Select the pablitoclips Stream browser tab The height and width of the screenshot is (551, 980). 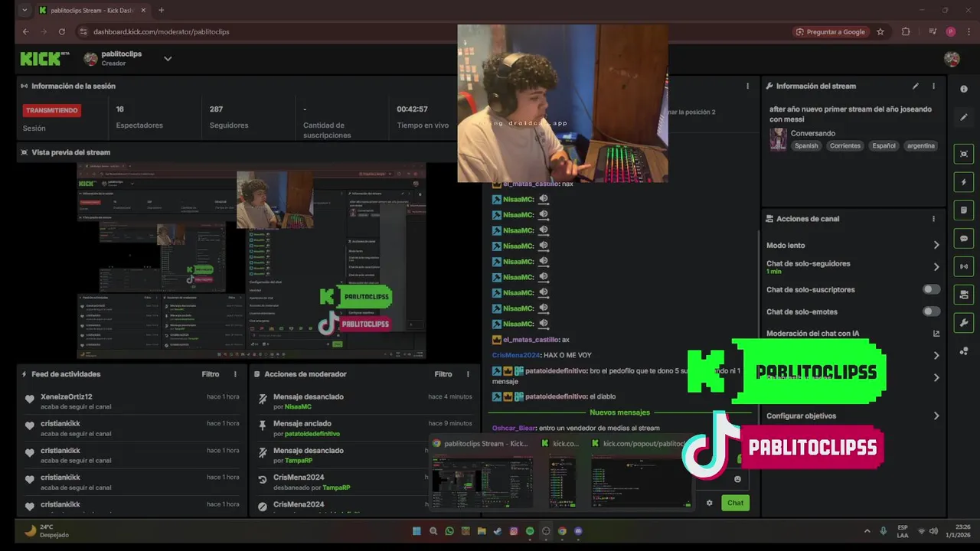(x=92, y=11)
